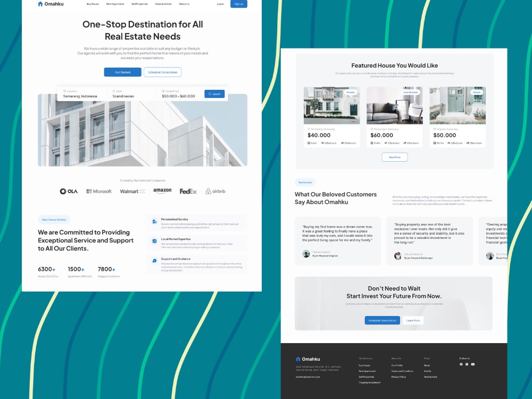Click the footer Property Investment link
This screenshot has height=399, width=532.
point(370,383)
